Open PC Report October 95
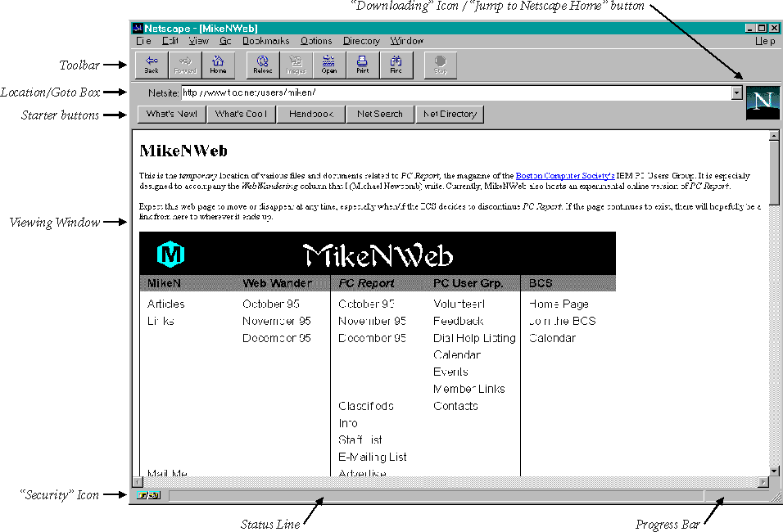The width and height of the screenshot is (783, 532). pos(367,304)
